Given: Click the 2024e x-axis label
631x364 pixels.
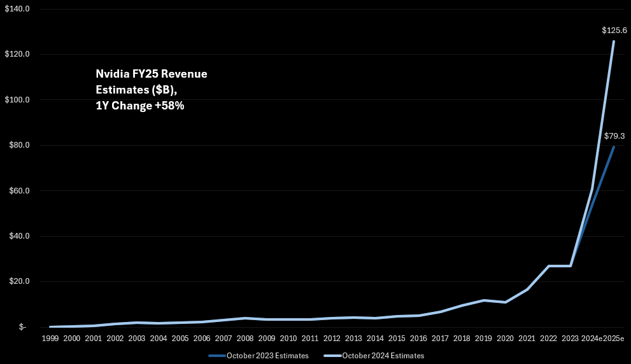Looking at the screenshot, I should coord(592,339).
